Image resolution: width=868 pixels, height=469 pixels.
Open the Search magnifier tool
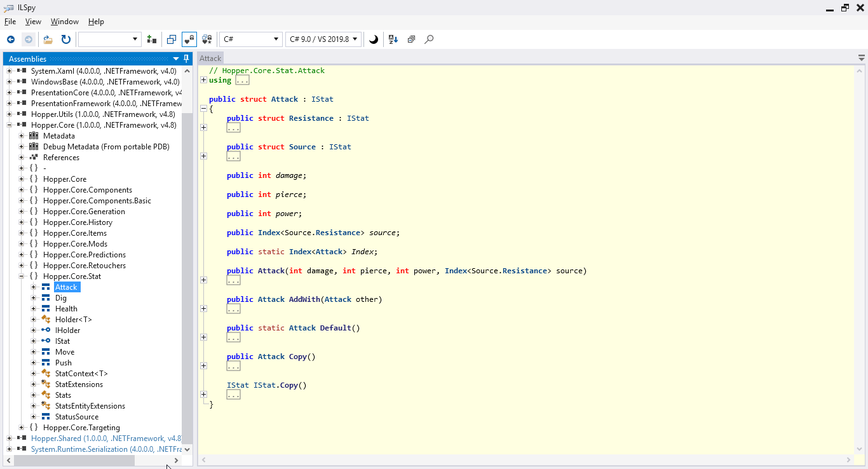tap(429, 39)
